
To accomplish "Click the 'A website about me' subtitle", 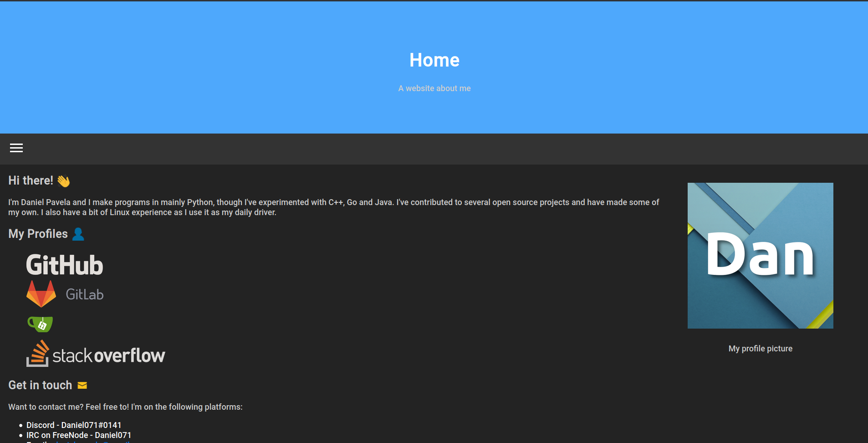I will [x=434, y=88].
